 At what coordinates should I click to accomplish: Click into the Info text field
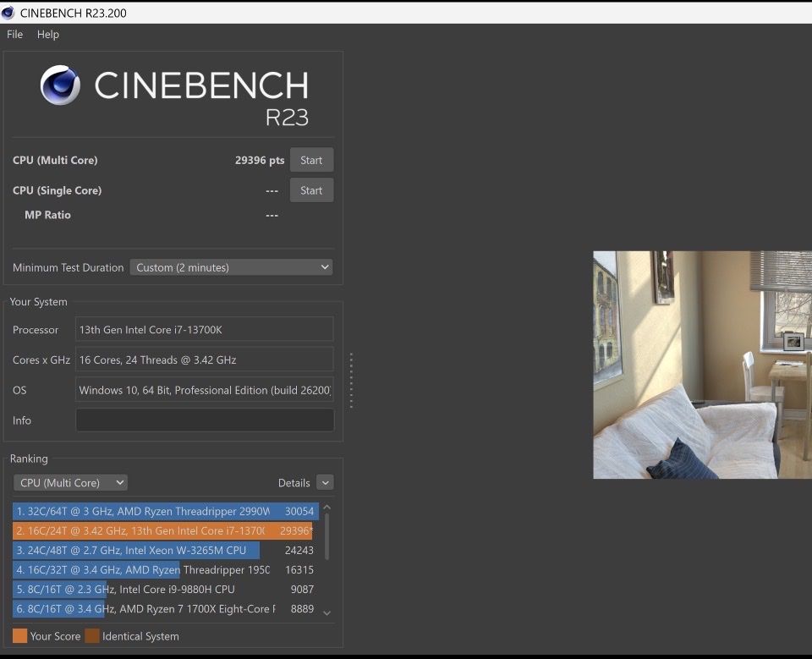(x=205, y=420)
